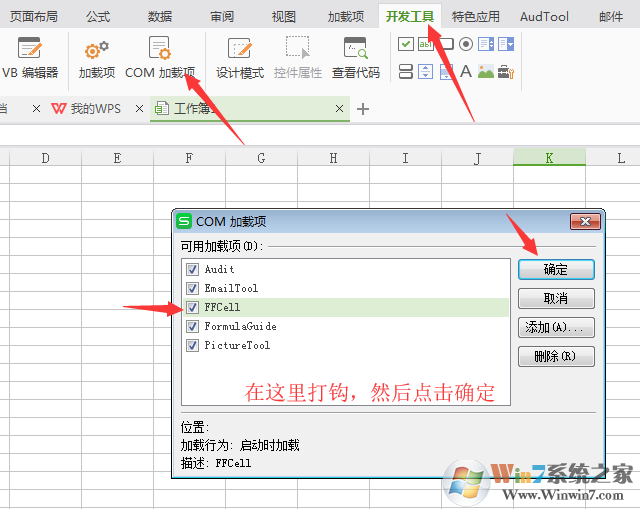Insert a toggle button control
The width and height of the screenshot is (640, 509).
[406, 71]
